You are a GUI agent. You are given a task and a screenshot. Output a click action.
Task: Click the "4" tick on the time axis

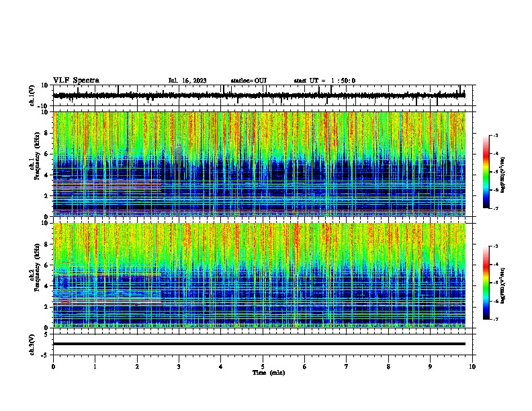[x=221, y=367]
